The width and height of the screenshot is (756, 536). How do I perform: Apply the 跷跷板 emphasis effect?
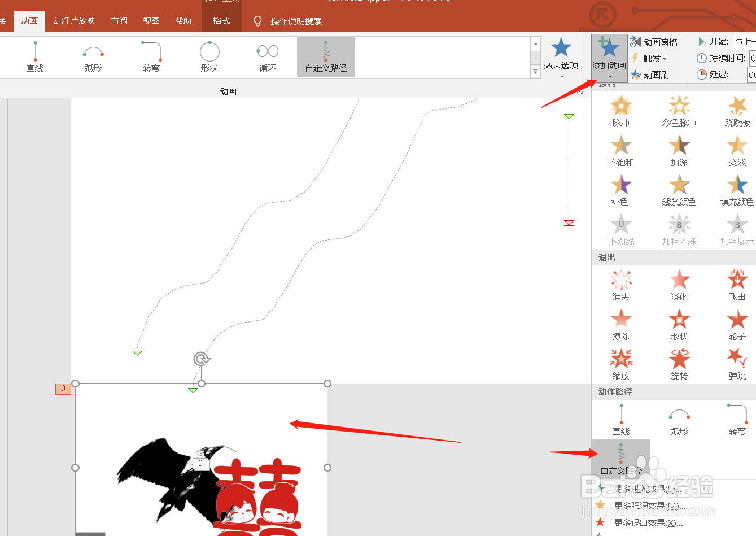[737, 111]
